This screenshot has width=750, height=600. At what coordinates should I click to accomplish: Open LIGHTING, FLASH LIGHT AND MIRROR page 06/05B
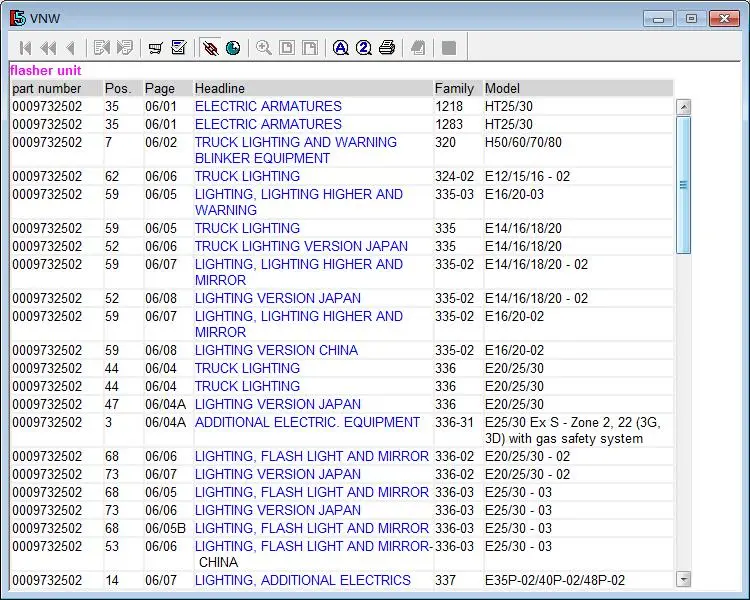point(312,528)
